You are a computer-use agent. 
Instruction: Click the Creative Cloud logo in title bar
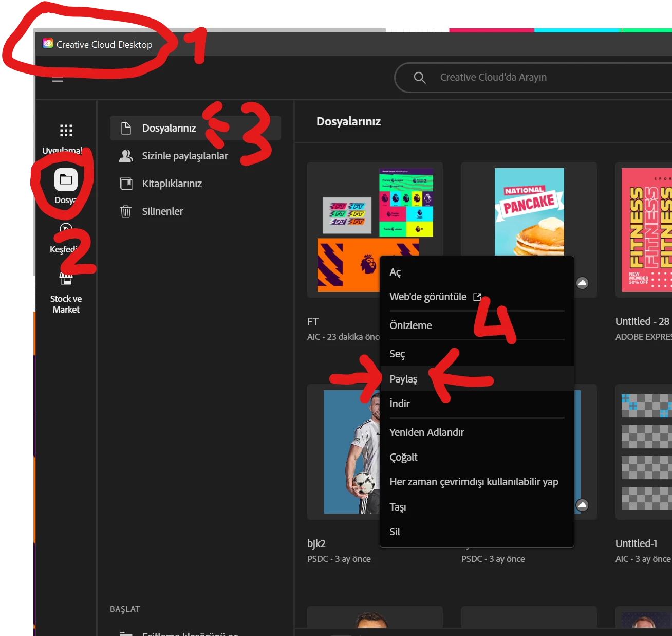[x=48, y=44]
